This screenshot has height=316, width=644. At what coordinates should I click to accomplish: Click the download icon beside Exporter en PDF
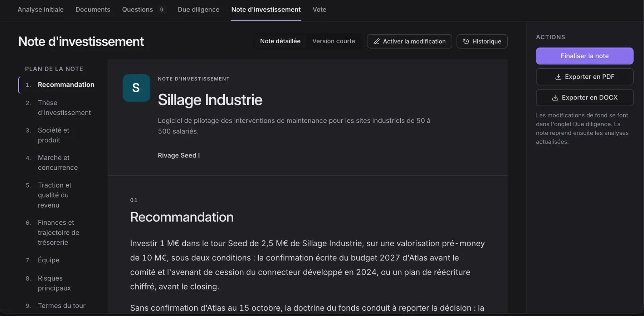tap(558, 77)
